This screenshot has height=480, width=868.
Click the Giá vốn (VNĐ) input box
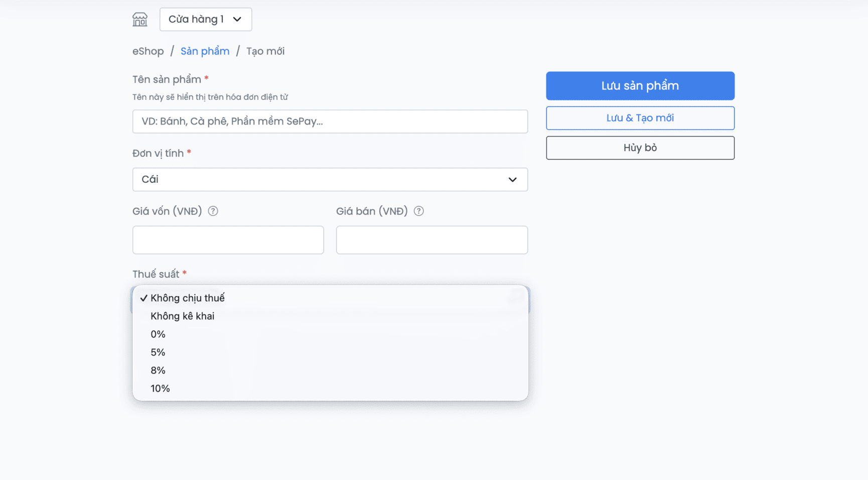coord(228,240)
